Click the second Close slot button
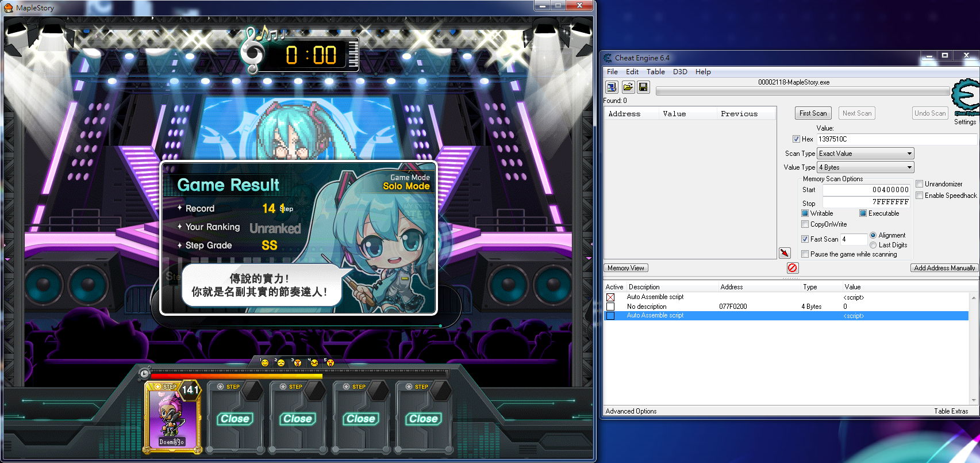The height and width of the screenshot is (463, 980). tap(298, 419)
